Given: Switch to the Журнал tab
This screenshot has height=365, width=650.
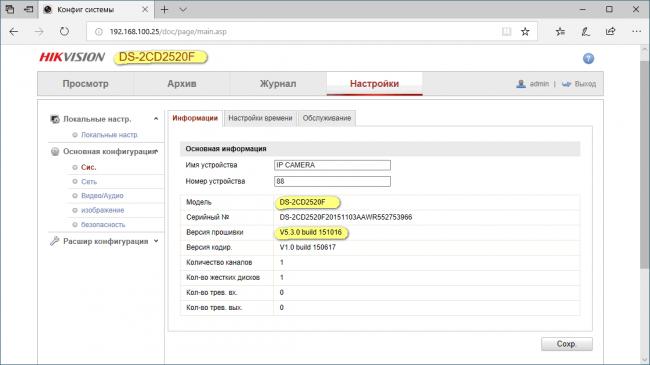Looking at the screenshot, I should click(278, 84).
